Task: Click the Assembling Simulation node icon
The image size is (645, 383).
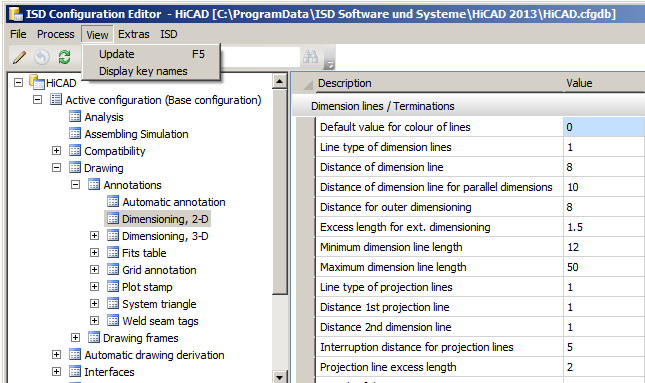Action: pos(75,134)
